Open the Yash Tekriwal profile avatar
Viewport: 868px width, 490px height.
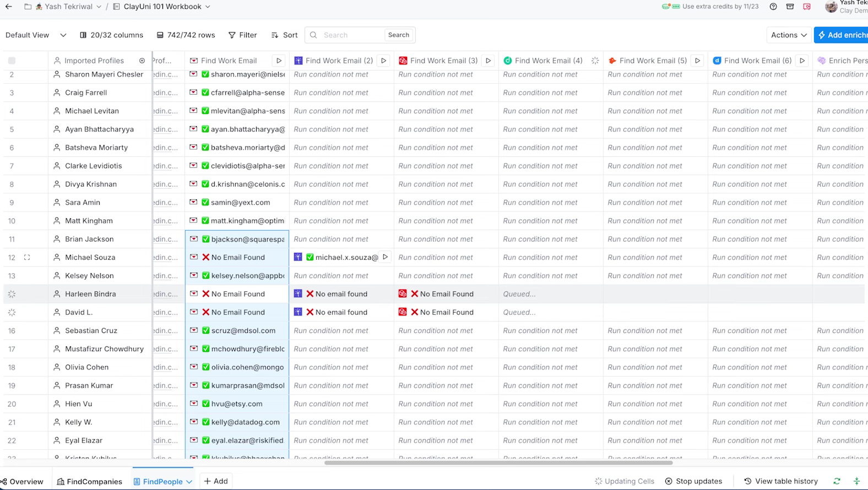point(831,7)
